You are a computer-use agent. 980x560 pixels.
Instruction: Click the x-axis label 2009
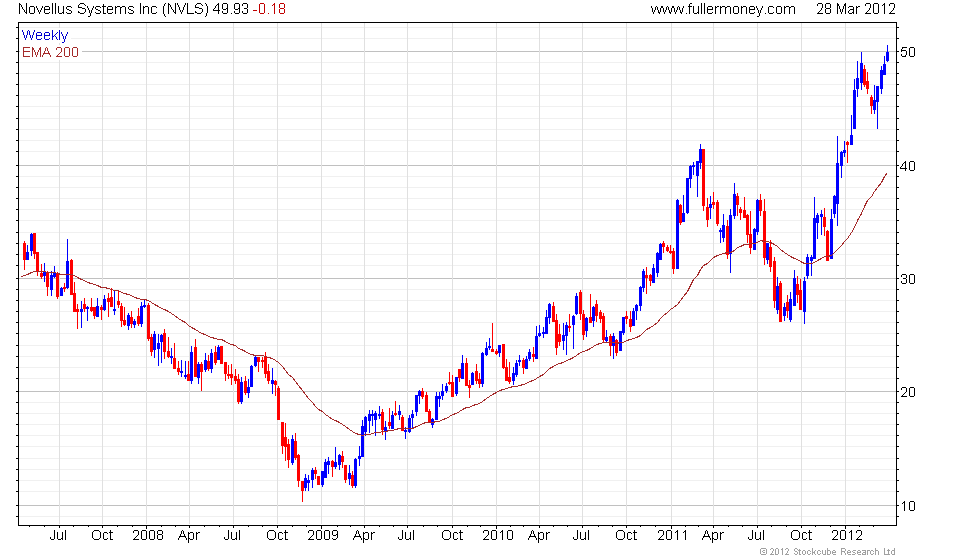pos(322,536)
